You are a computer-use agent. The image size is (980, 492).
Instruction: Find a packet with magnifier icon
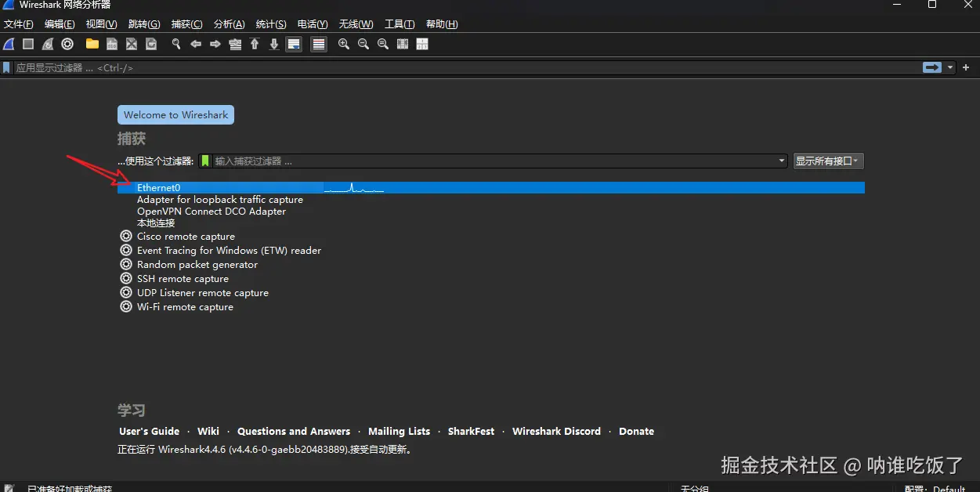click(176, 44)
